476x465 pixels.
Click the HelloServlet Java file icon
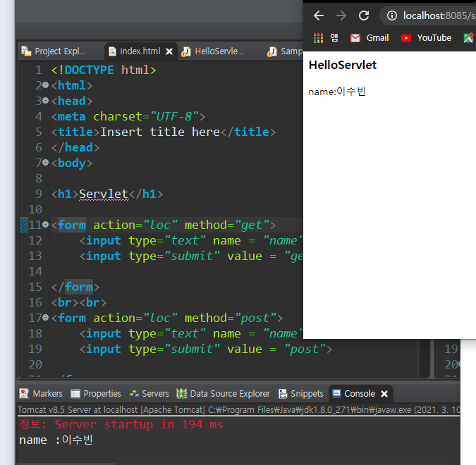pos(185,51)
